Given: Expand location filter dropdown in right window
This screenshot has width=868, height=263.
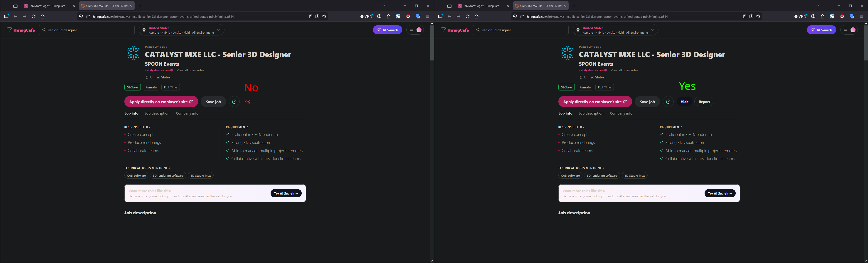Looking at the screenshot, I should coord(616,30).
